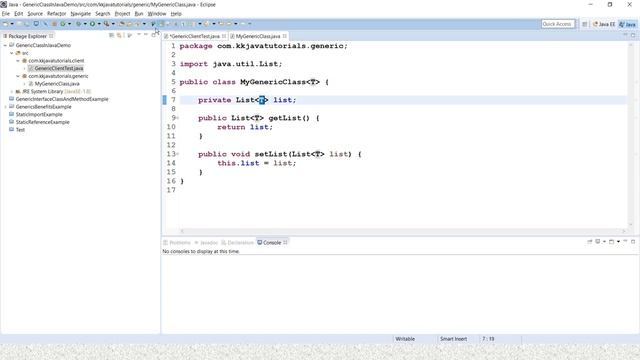Close the Console view tab

point(285,242)
